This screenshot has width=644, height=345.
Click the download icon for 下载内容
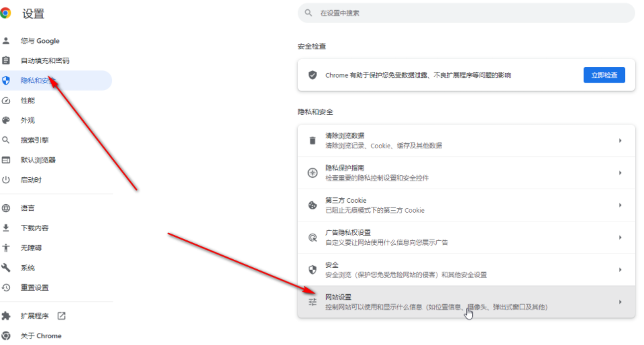pos(6,228)
